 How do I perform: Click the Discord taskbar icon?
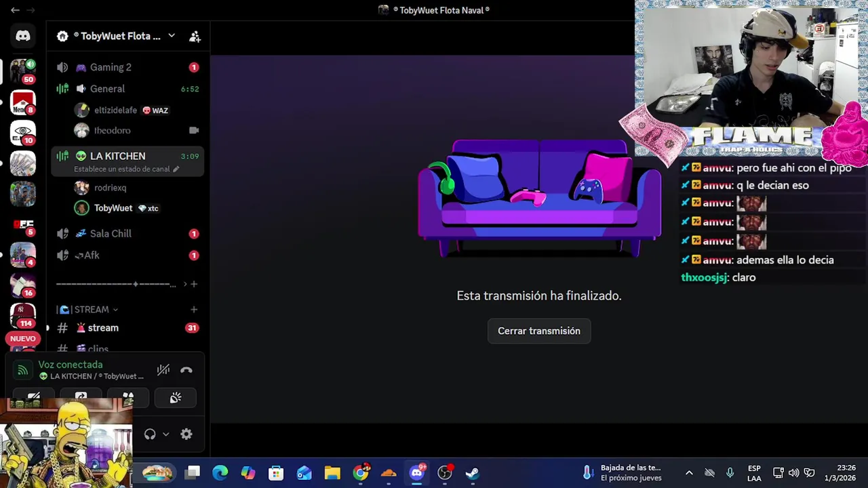(x=417, y=472)
